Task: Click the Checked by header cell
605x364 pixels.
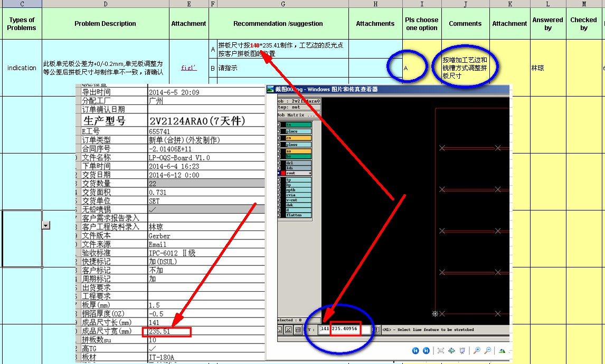Action: click(x=583, y=24)
